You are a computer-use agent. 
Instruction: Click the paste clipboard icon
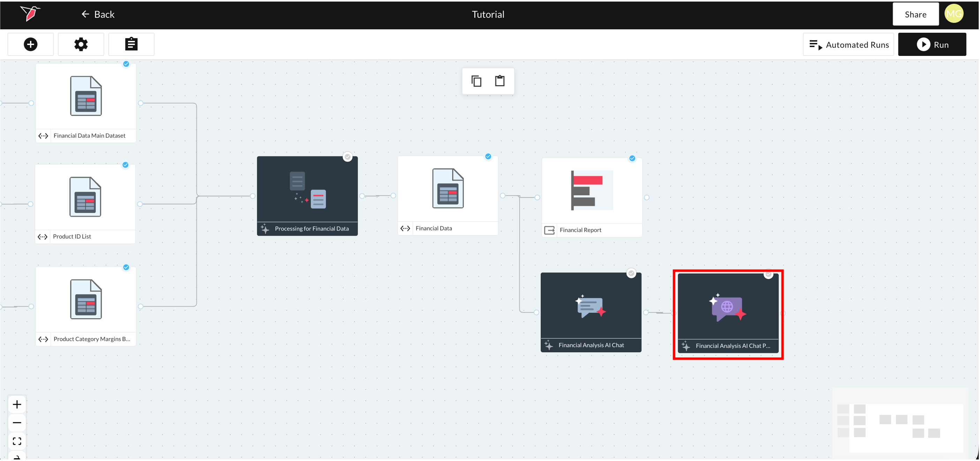500,81
